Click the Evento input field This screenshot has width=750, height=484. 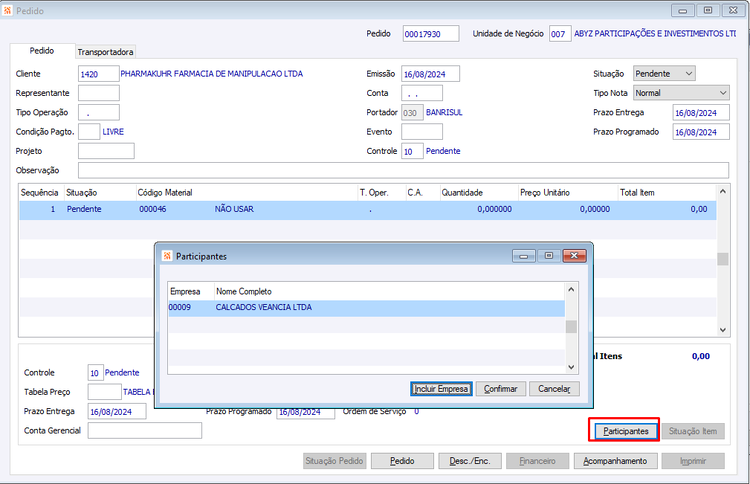(422, 132)
